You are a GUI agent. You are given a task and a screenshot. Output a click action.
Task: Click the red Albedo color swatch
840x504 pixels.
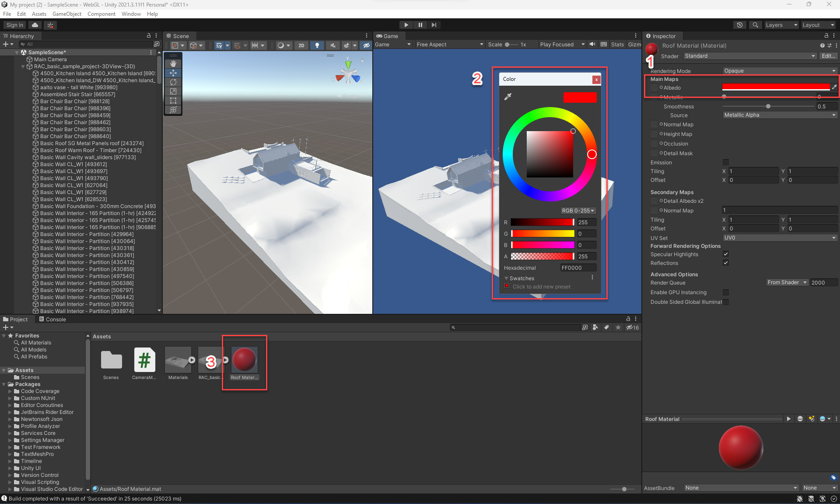click(777, 87)
